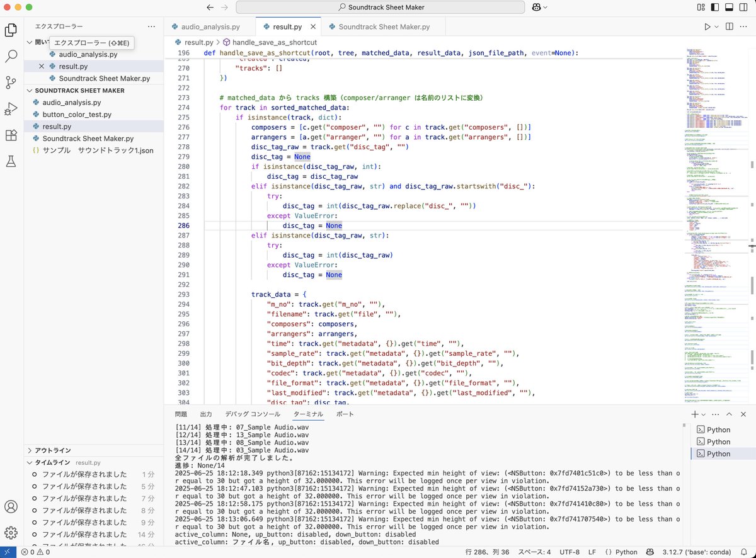The width and height of the screenshot is (756, 558).
Task: Open new terminal profile dropdown arrow
Action: coord(704,414)
